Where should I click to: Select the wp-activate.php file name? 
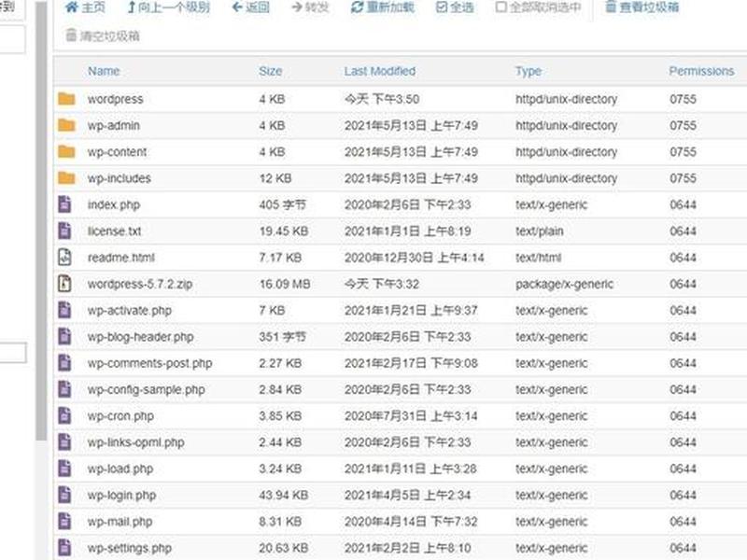point(130,311)
